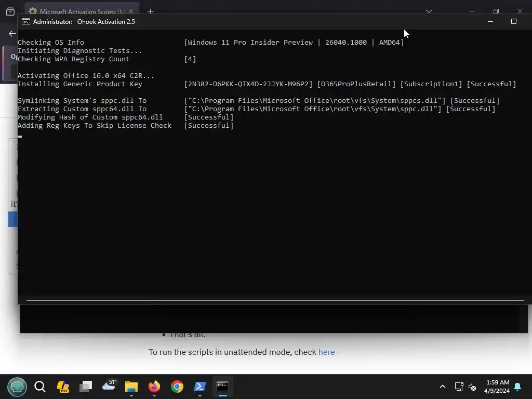
Task: Click the sppcs.dll file path text
Action: [314, 100]
